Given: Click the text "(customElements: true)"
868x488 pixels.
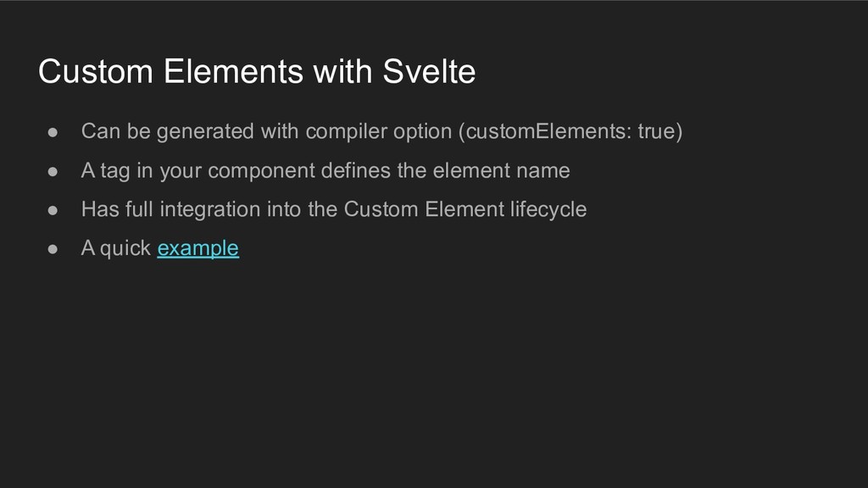Looking at the screenshot, I should point(570,131).
